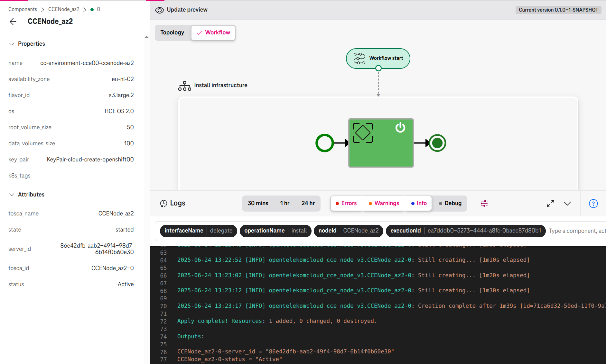Click the log line with 1m10s elapsed
The width and height of the screenshot is (606, 364).
(353, 260)
